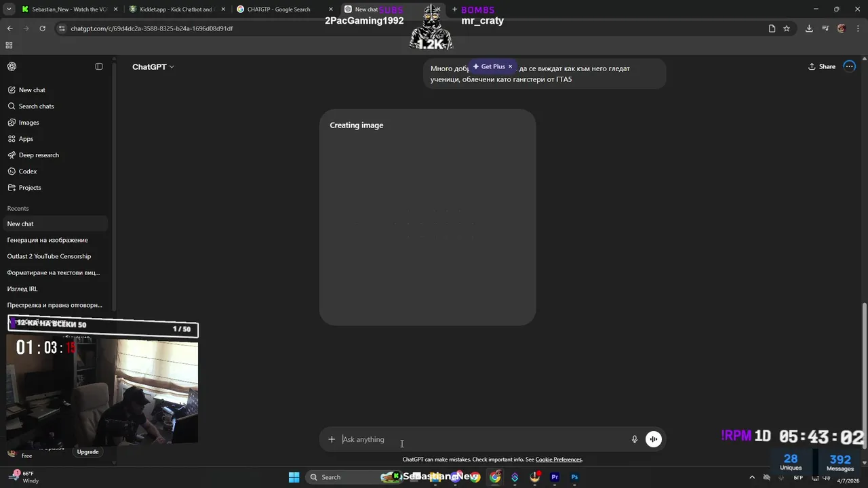Open recent chat Outlast 2 YouTube Censorship
Screen dimensions: 868x488
point(56,256)
